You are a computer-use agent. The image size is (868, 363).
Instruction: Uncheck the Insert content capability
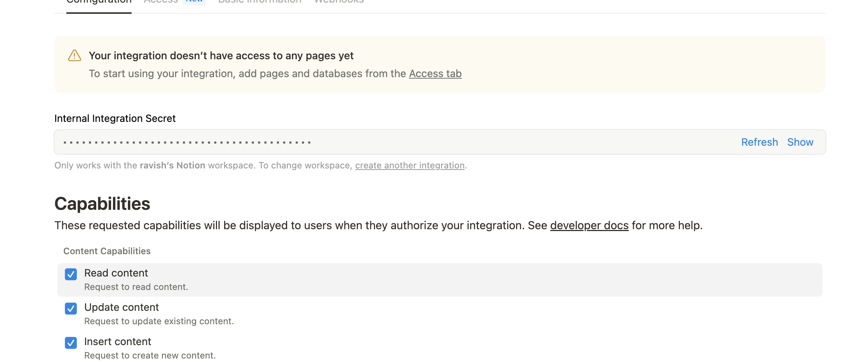[71, 343]
